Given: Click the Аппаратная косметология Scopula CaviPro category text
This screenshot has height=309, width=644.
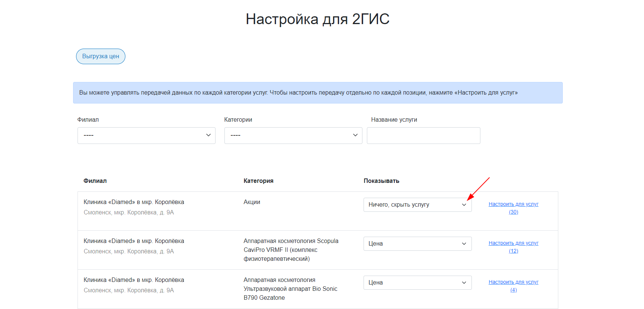Looking at the screenshot, I should 291,250.
